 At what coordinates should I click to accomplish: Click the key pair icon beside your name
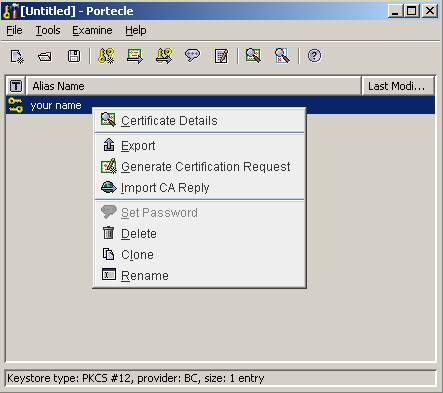(x=16, y=105)
